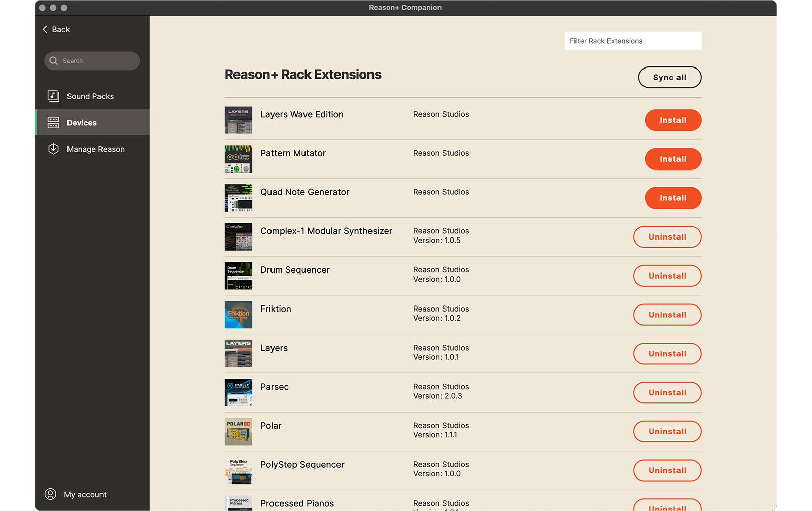Focus the Filter Rack Extensions field
Image resolution: width=812 pixels, height=511 pixels.
click(x=633, y=41)
